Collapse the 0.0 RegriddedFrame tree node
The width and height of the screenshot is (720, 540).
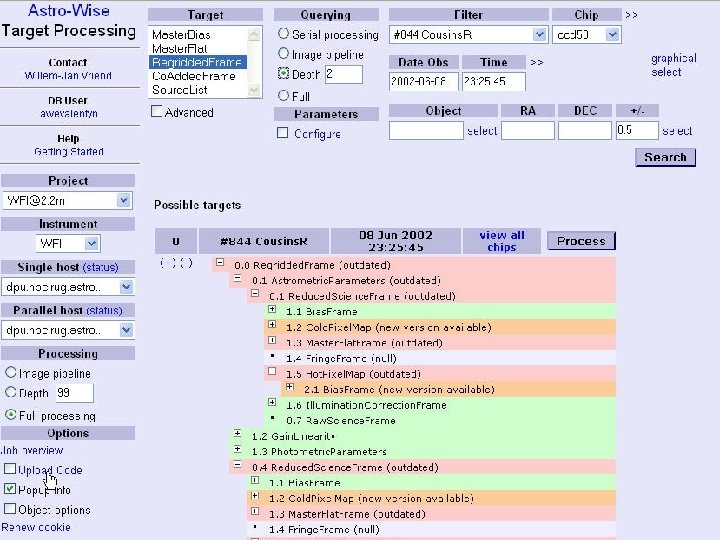click(x=220, y=262)
